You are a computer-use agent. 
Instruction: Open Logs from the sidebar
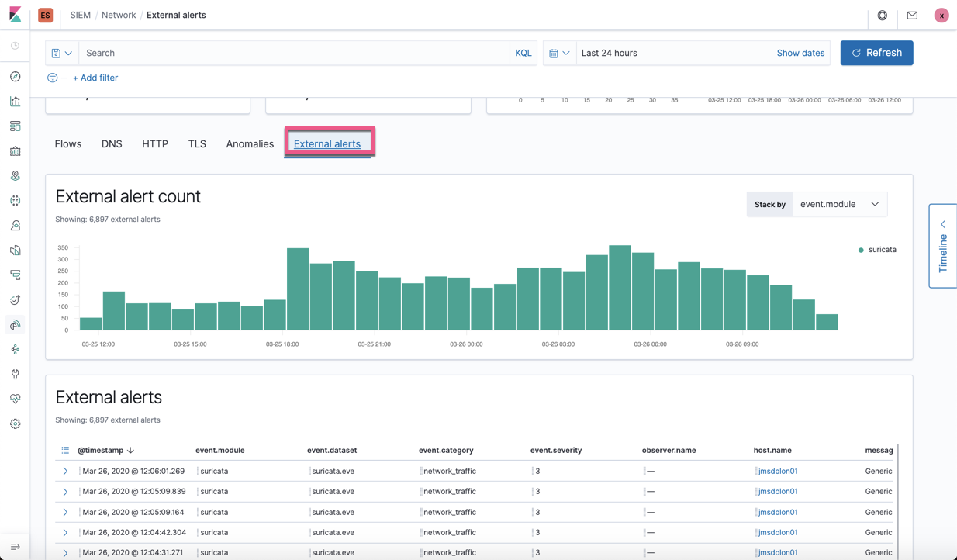(15, 251)
